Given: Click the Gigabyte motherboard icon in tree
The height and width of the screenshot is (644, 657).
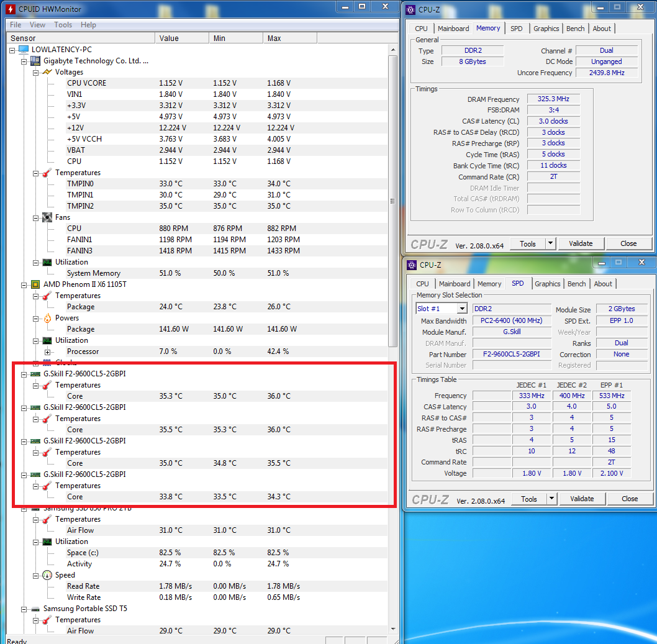Looking at the screenshot, I should [x=35, y=61].
